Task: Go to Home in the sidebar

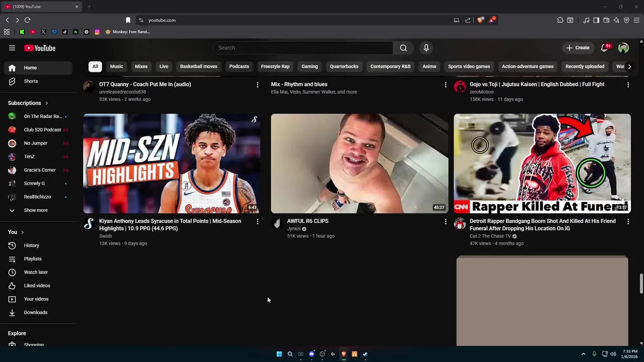Action: [38, 68]
